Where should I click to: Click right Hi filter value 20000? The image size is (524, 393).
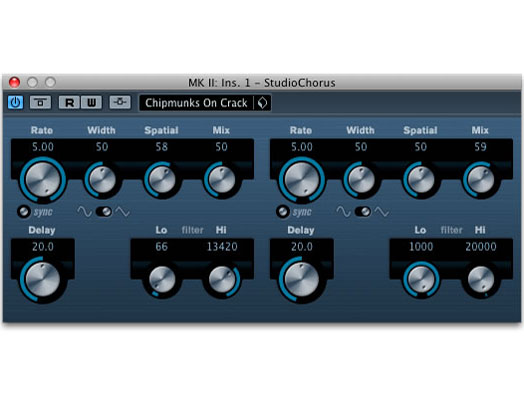point(481,247)
